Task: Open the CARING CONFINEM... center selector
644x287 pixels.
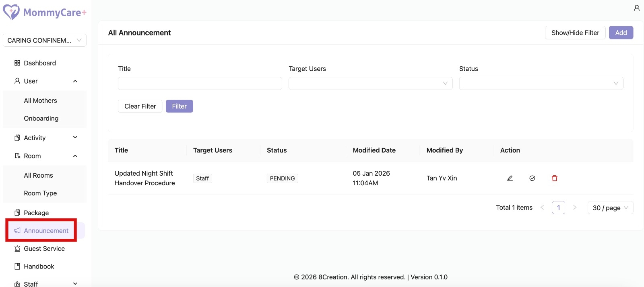Action: click(x=44, y=40)
